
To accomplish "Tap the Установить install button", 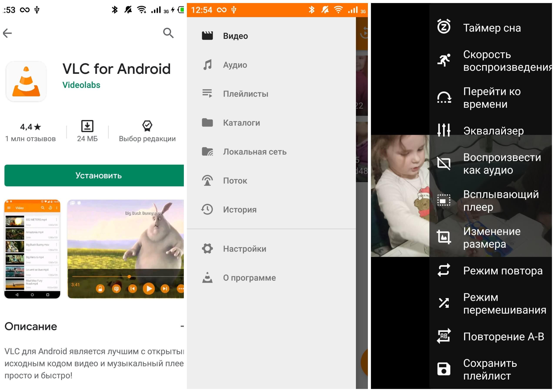I will pyautogui.click(x=94, y=175).
